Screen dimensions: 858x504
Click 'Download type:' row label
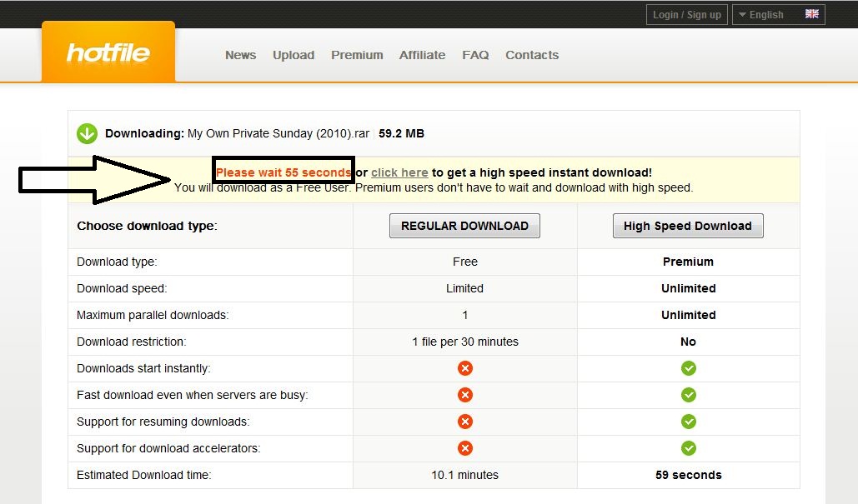[x=117, y=262]
